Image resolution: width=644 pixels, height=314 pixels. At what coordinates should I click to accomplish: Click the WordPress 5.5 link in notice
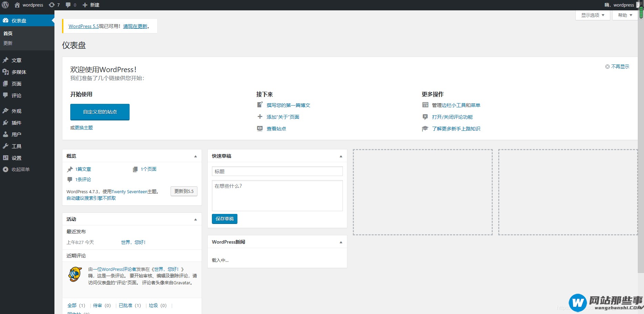[84, 26]
